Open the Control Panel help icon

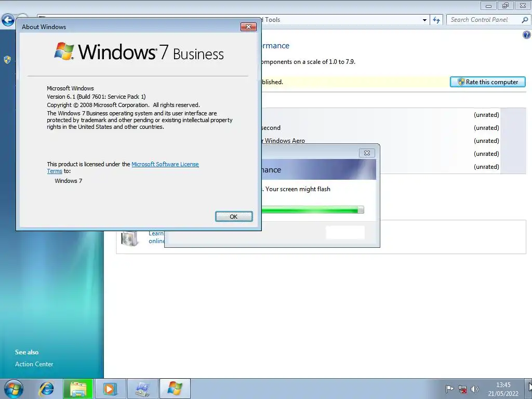coord(527,35)
